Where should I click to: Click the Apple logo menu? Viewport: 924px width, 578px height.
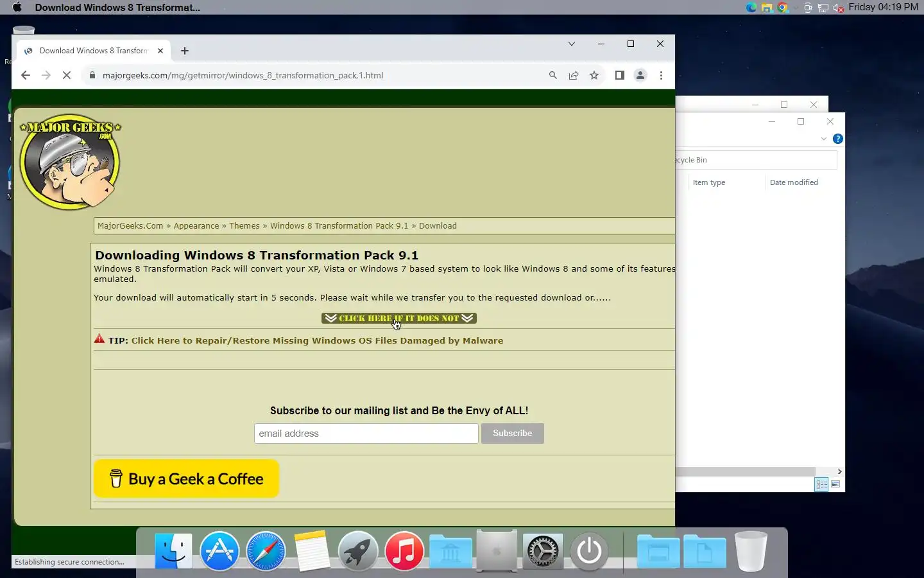(17, 7)
